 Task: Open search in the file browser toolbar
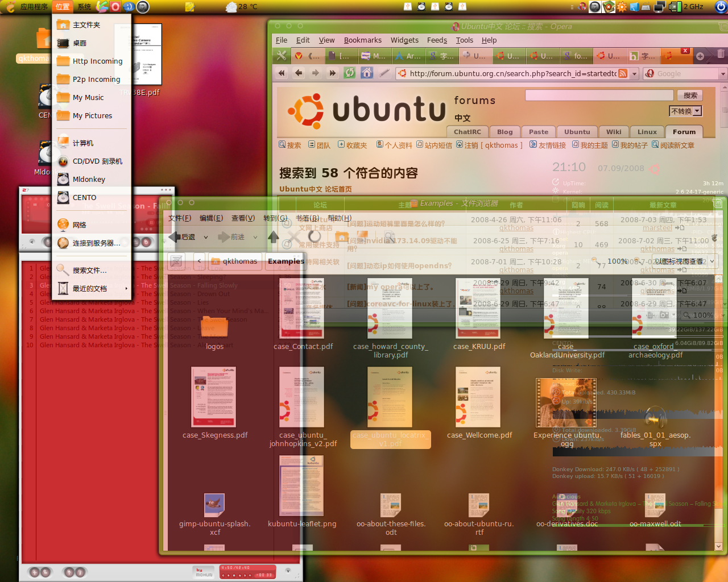390,237
